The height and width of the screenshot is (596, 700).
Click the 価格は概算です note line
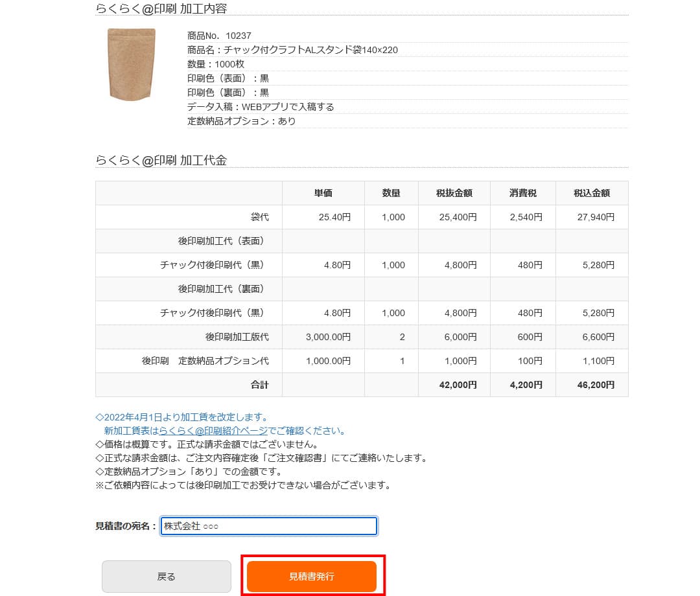coord(209,444)
